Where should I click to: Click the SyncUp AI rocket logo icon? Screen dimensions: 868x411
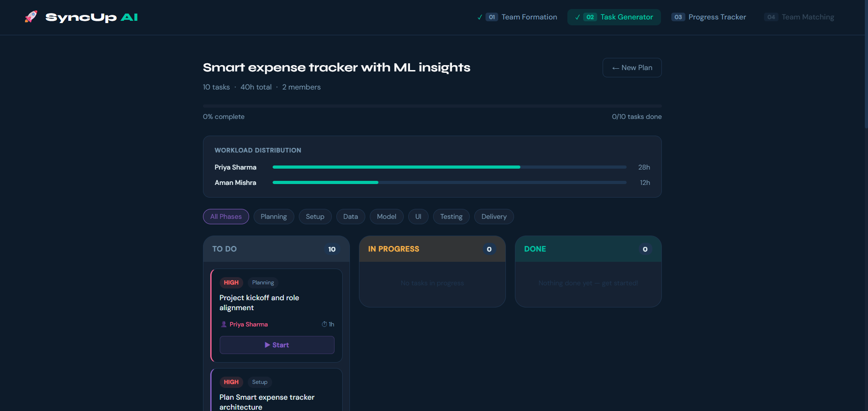click(x=31, y=17)
